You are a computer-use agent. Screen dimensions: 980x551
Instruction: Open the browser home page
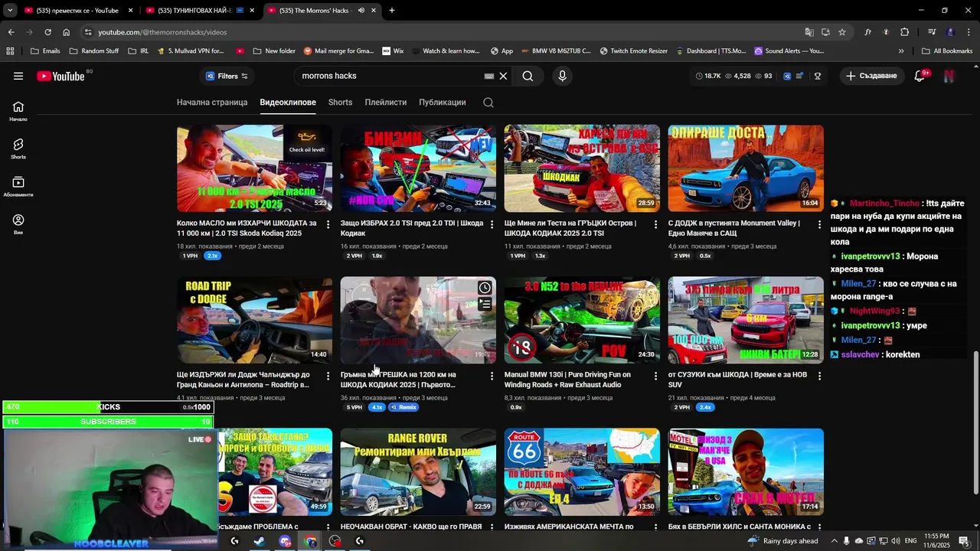[66, 32]
